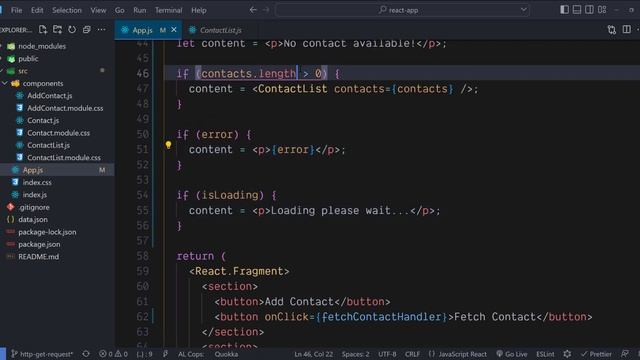Toggle secondary side bar layout icon
The image size is (640, 360).
[589, 9]
